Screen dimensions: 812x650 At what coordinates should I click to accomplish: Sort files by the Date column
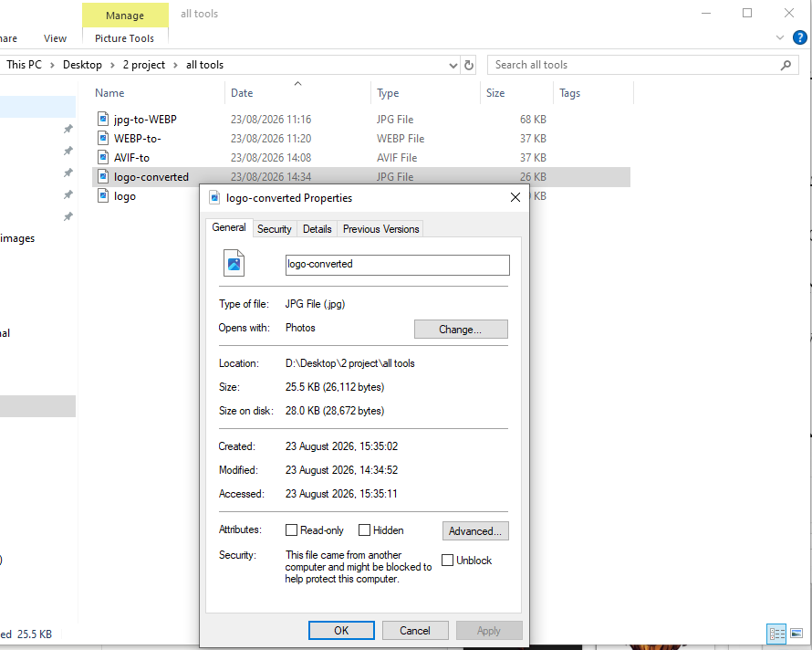click(297, 93)
